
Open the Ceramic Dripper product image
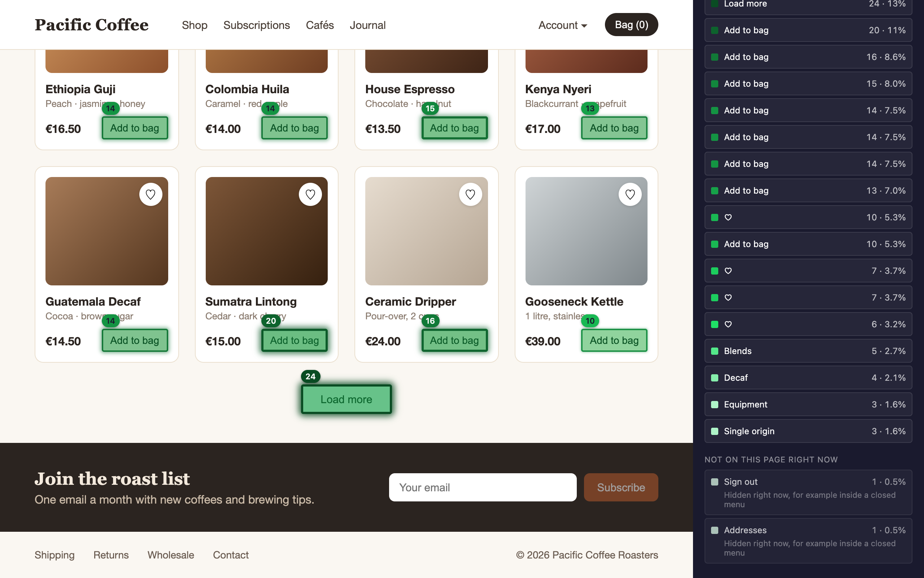point(427,231)
